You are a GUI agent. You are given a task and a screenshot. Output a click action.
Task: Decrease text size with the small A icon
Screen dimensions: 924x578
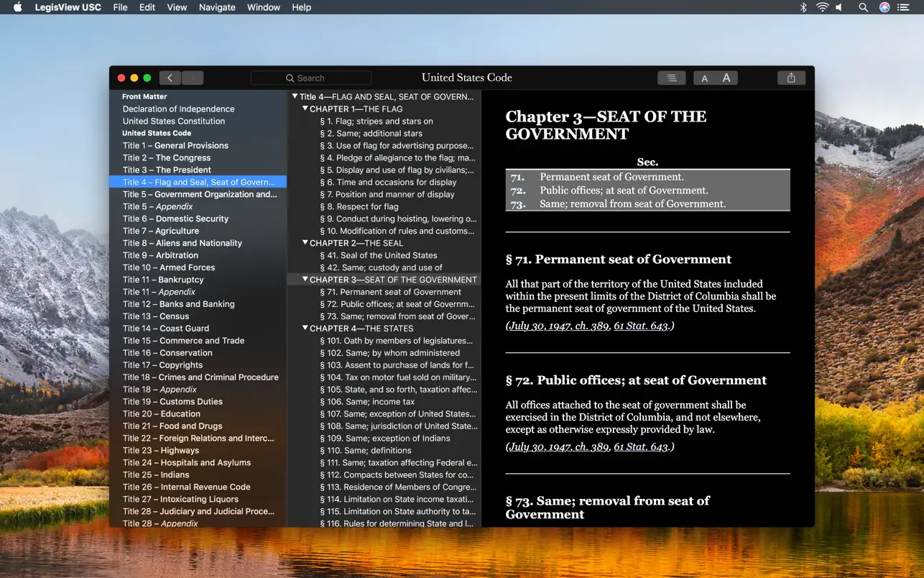(704, 78)
